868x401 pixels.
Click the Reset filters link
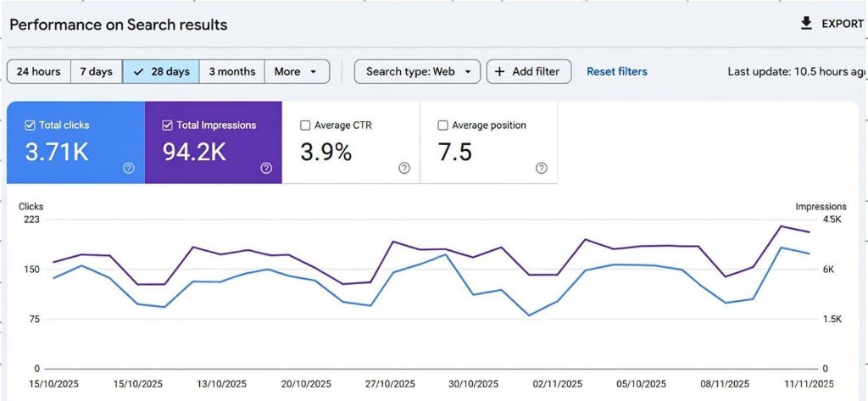(617, 71)
